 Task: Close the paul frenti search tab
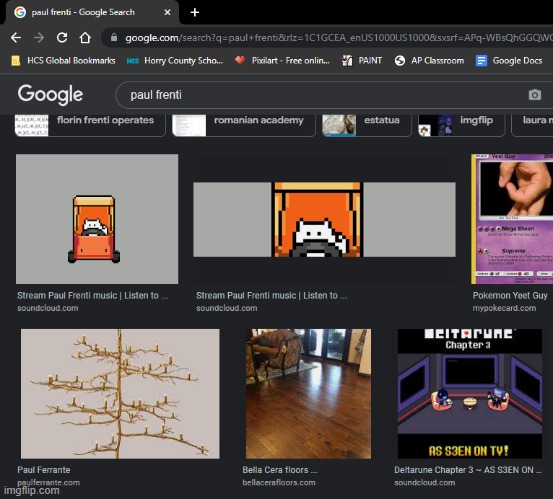(x=168, y=12)
